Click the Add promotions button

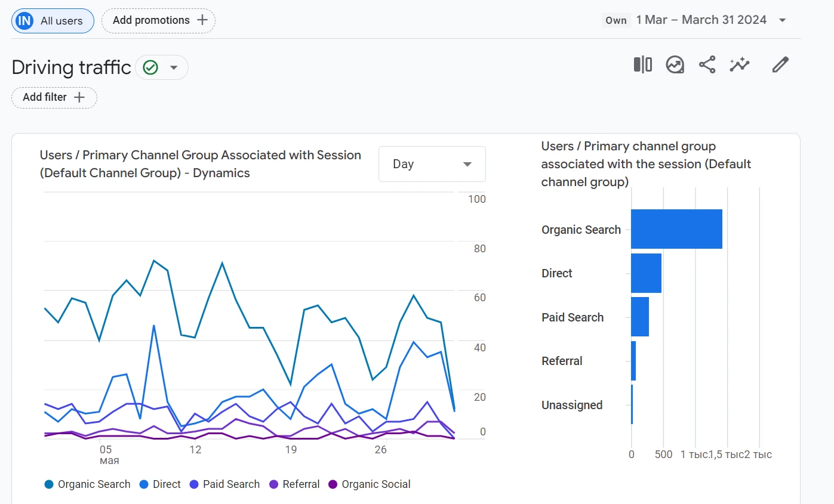click(x=158, y=20)
